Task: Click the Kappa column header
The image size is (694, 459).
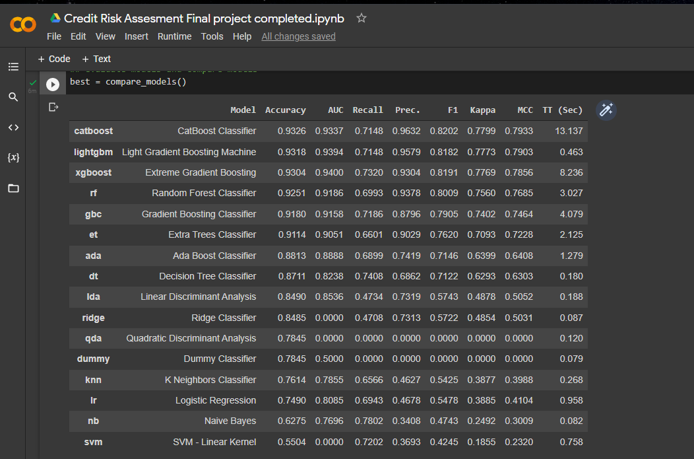Action: [x=483, y=110]
